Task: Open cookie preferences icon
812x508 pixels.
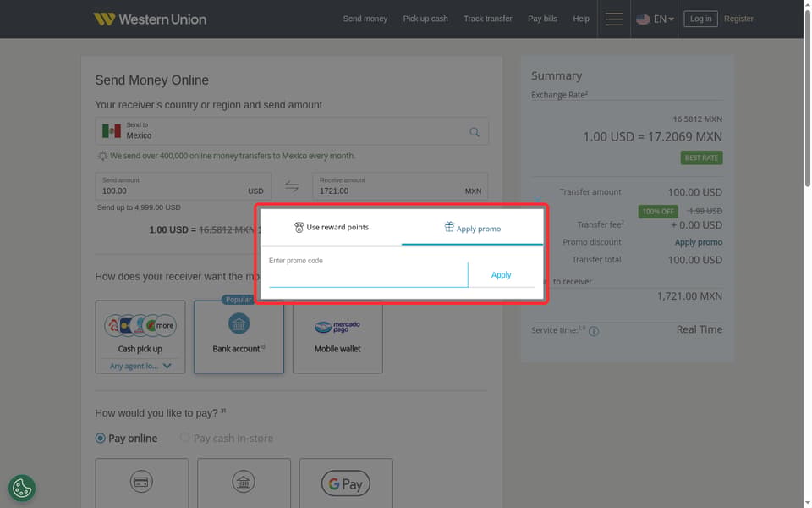Action: (x=22, y=488)
